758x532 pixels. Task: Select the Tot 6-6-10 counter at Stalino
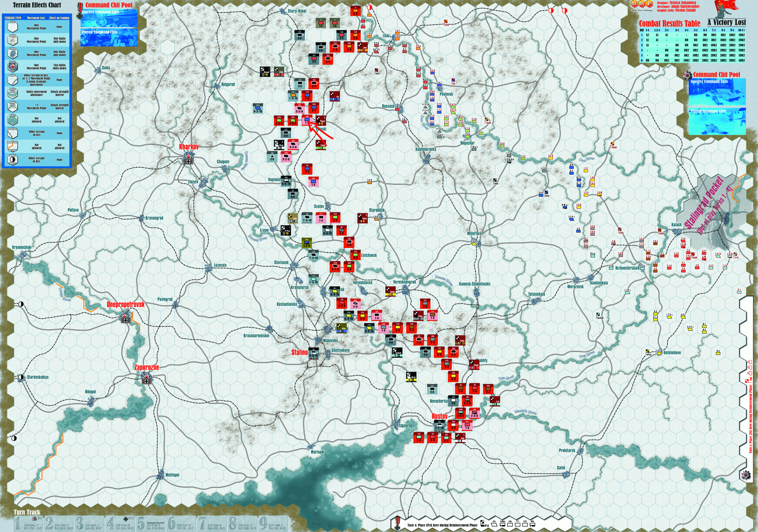tap(314, 353)
